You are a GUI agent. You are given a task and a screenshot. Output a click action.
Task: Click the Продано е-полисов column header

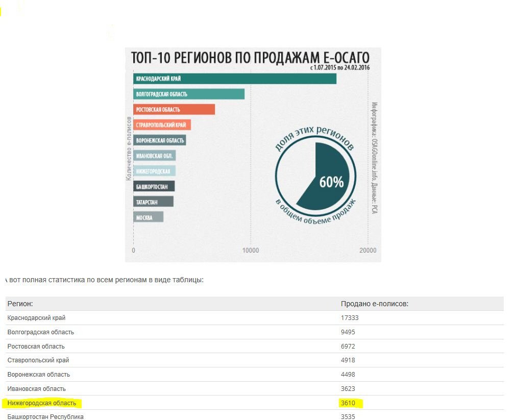click(x=375, y=304)
